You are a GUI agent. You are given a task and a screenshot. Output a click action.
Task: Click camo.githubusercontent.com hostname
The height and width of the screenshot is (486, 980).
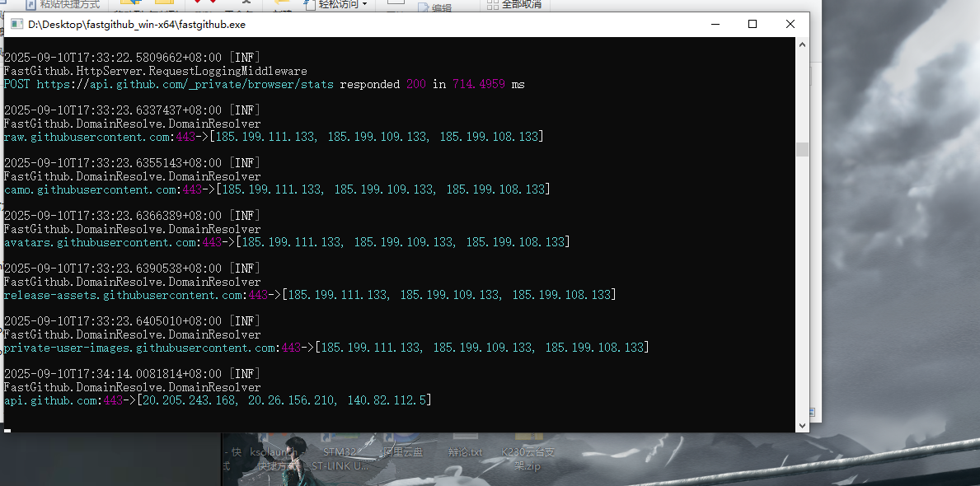[90, 189]
